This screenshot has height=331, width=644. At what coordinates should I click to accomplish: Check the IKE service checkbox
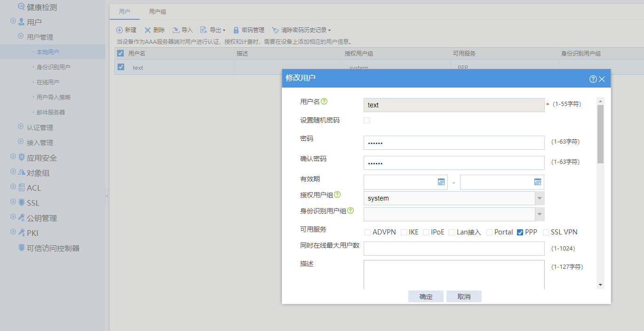[404, 232]
